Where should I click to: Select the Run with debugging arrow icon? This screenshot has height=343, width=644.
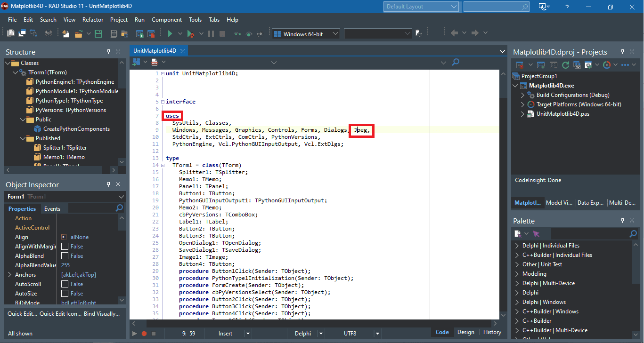tap(191, 33)
